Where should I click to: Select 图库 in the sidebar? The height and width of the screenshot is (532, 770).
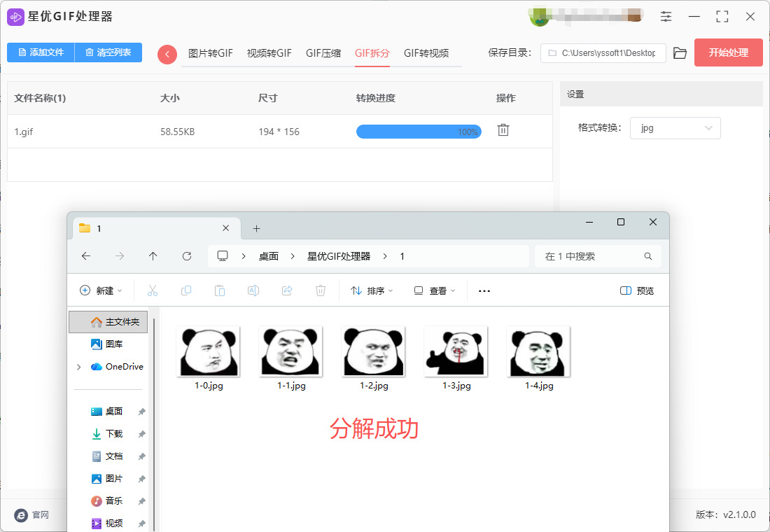(x=108, y=344)
